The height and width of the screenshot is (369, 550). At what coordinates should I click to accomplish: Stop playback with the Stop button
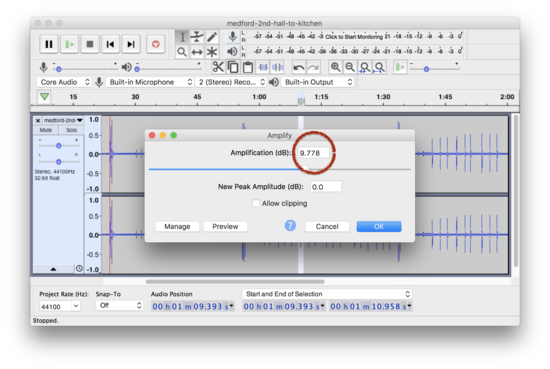[90, 44]
